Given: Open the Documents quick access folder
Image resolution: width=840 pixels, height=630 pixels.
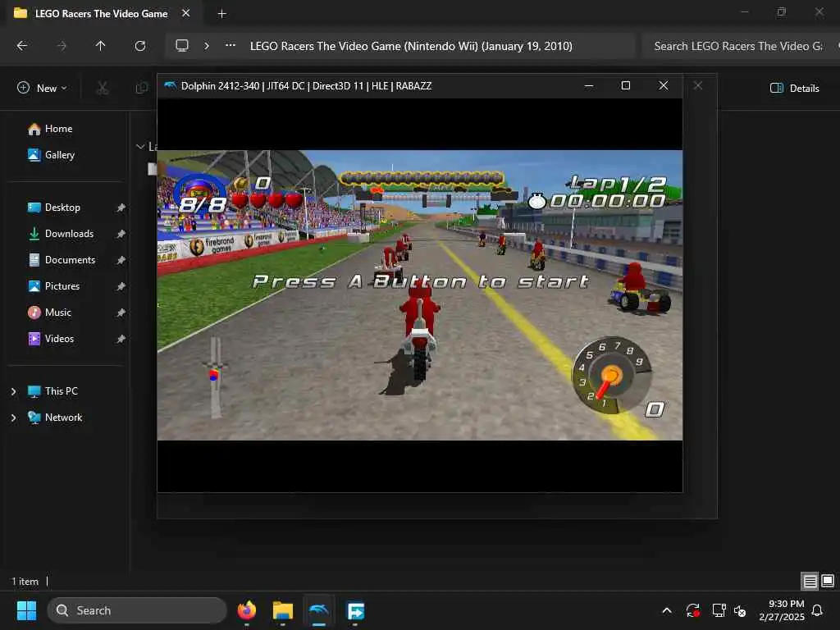Looking at the screenshot, I should point(62,260).
